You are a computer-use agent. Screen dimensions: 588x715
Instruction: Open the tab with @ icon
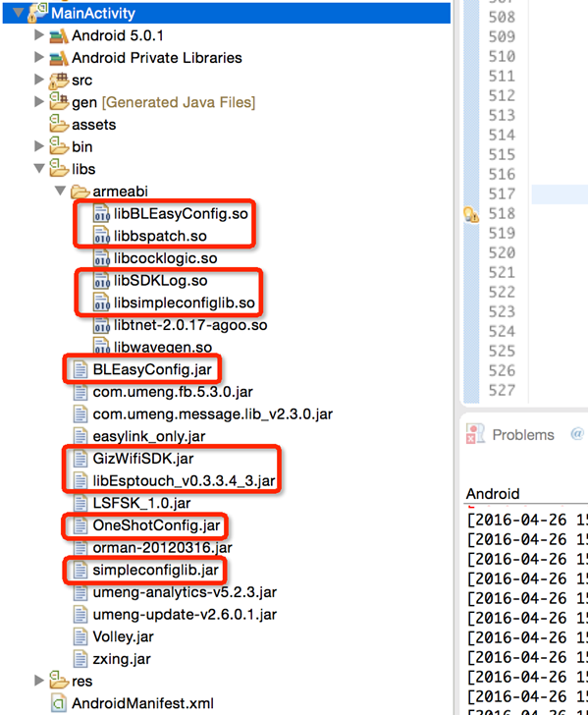pos(577,433)
